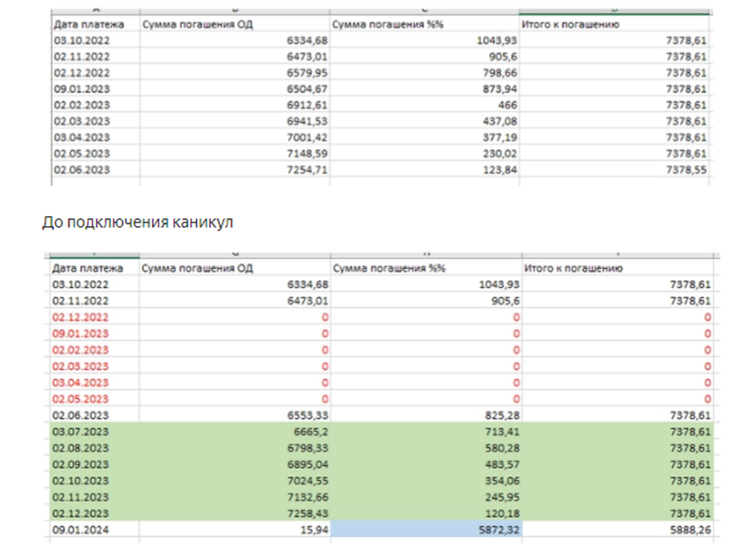Select date cell 02.09.2023
This screenshot has width=756, height=544.
pos(95,464)
